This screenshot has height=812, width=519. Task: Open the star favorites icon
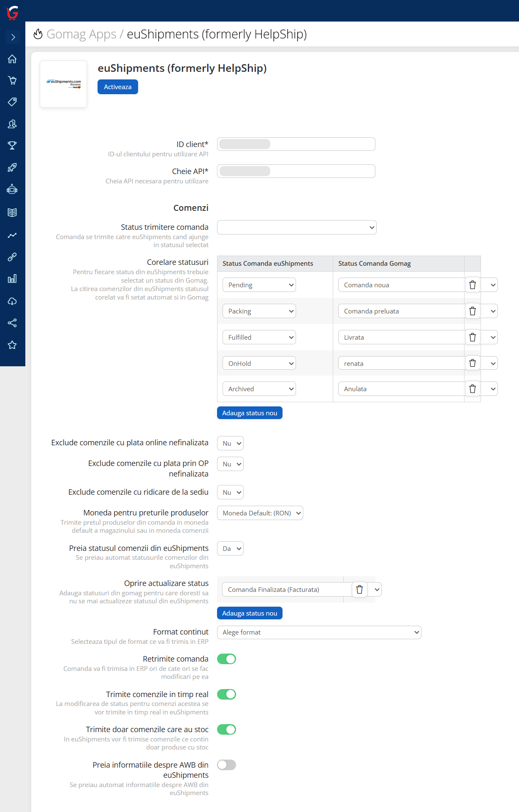tap(12, 345)
